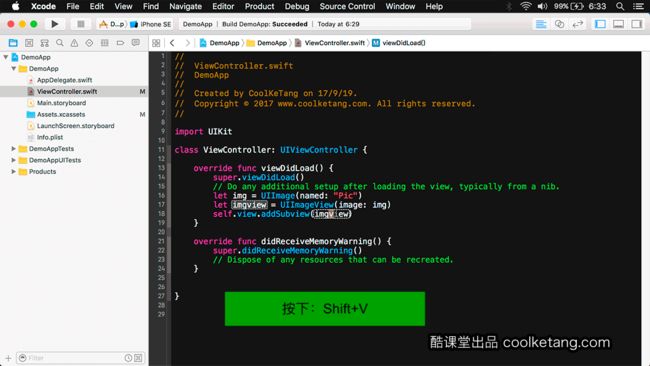650x366 pixels.
Task: Show the Symbol navigator
Action: pyautogui.click(x=44, y=43)
